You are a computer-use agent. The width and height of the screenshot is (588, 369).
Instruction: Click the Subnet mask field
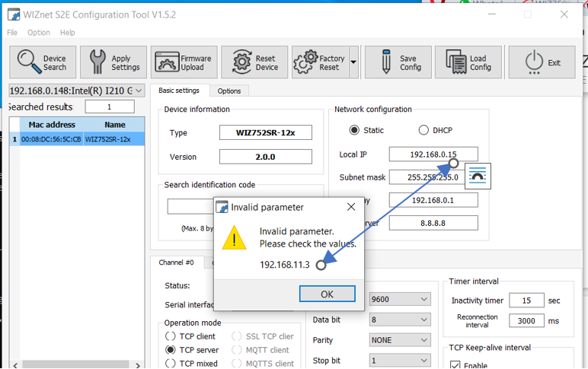click(427, 177)
